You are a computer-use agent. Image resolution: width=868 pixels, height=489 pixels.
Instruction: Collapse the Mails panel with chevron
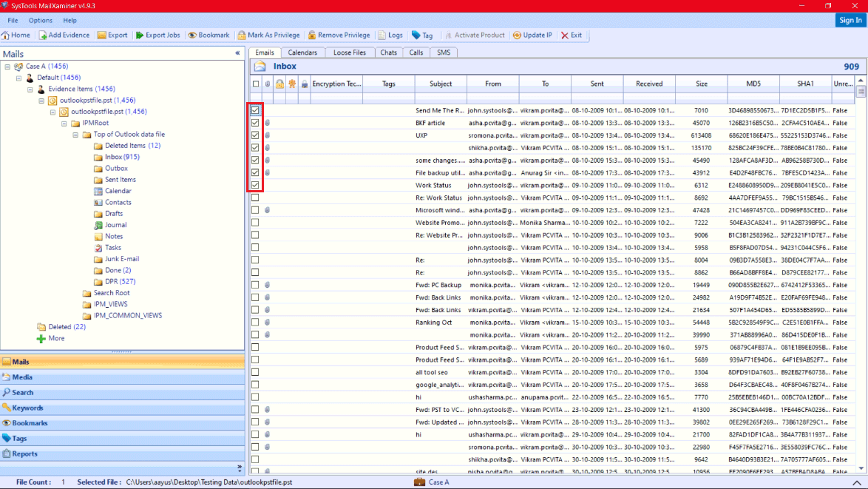click(x=237, y=53)
